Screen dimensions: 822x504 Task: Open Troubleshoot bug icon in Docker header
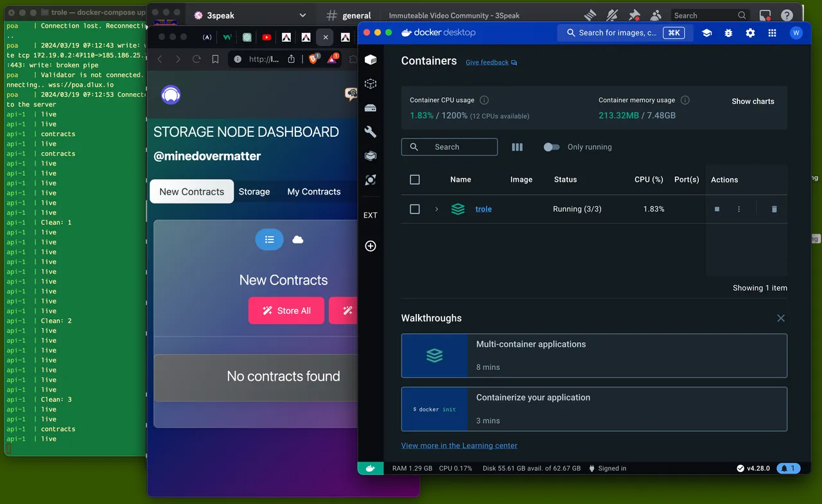coord(729,33)
